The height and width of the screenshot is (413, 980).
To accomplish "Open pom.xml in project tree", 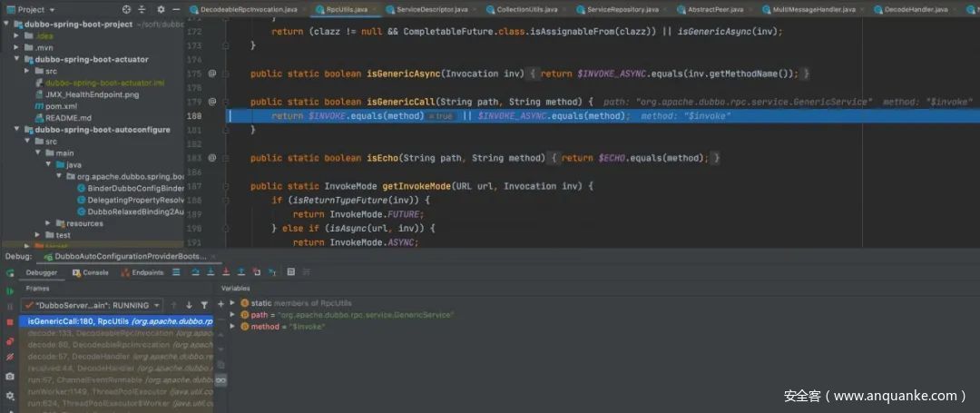I will (x=61, y=106).
